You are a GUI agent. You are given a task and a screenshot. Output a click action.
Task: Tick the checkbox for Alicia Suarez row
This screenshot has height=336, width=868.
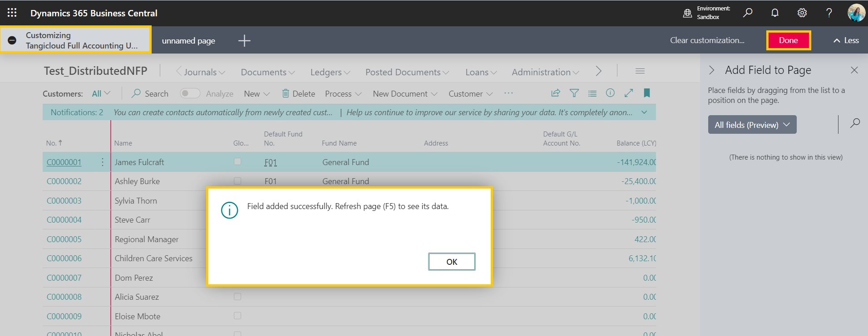237,297
